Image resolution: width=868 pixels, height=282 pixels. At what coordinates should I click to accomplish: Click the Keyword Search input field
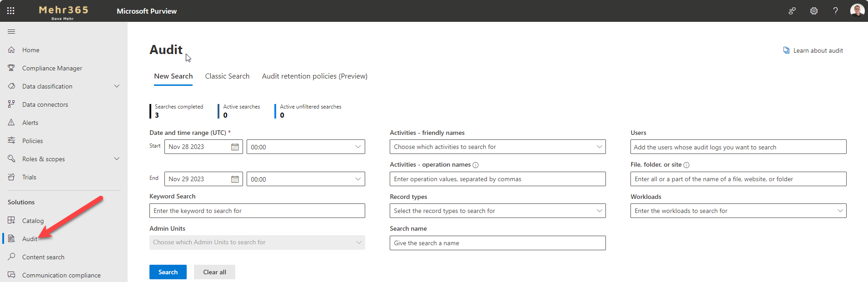(x=257, y=211)
